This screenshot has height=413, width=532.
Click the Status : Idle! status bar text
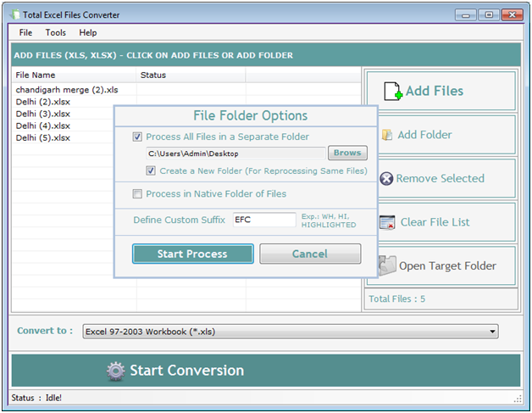36,398
